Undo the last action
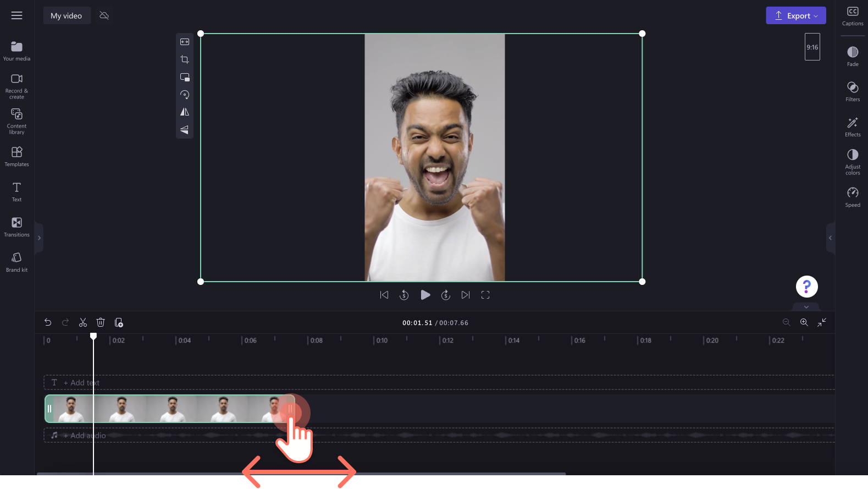This screenshot has width=868, height=489. [48, 322]
